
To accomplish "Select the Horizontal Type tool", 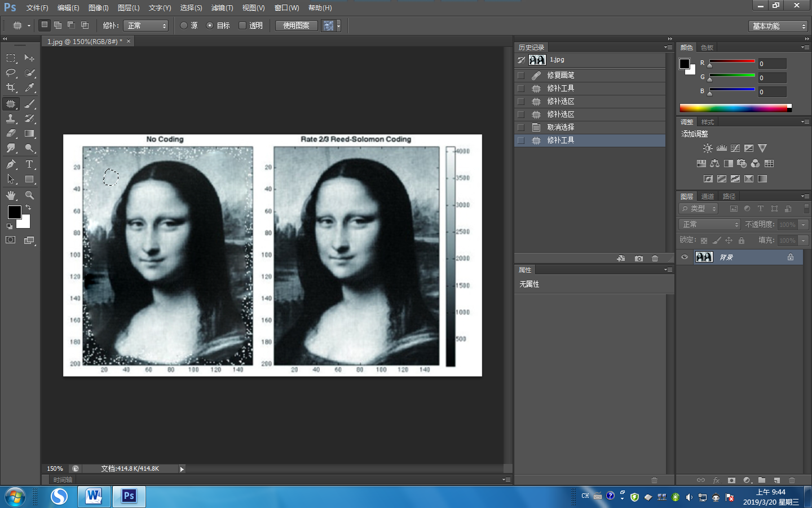I will tap(29, 164).
